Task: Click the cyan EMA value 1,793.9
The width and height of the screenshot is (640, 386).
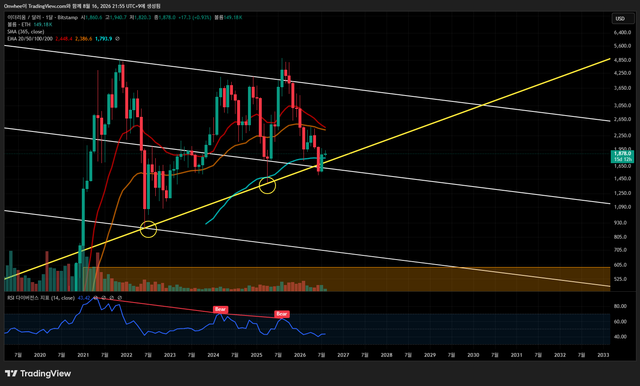Action: tap(104, 39)
